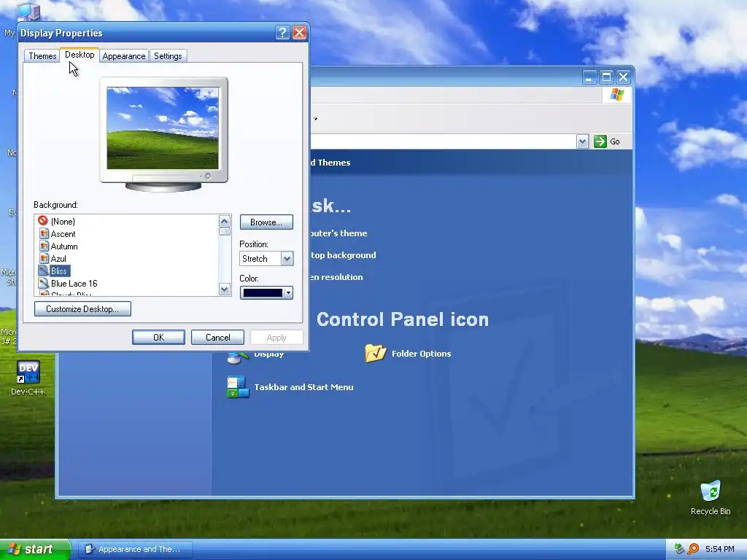This screenshot has height=560, width=747.
Task: Click change computer's theme task link
Action: (x=338, y=233)
